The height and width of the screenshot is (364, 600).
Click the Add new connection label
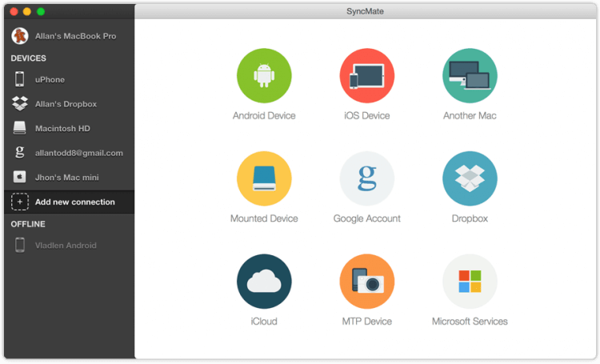click(x=75, y=202)
